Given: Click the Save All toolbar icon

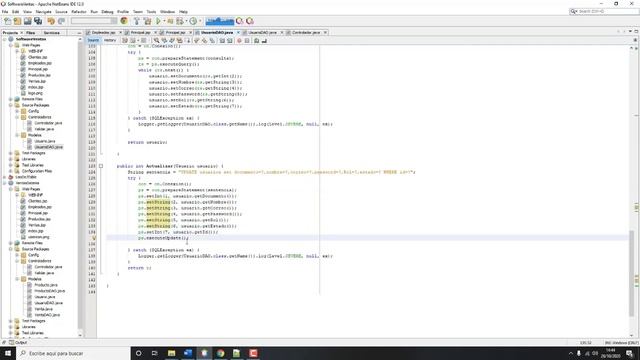Looking at the screenshot, I should click(x=38, y=21).
